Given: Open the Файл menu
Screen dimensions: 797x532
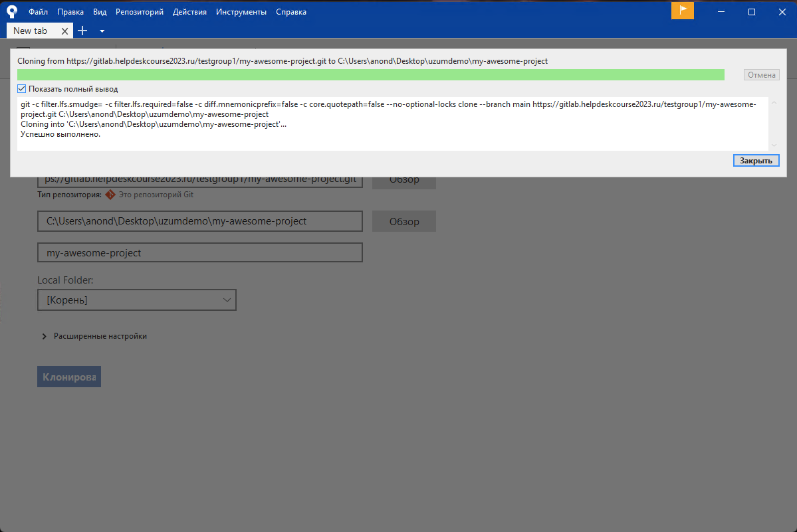Looking at the screenshot, I should click(x=38, y=12).
